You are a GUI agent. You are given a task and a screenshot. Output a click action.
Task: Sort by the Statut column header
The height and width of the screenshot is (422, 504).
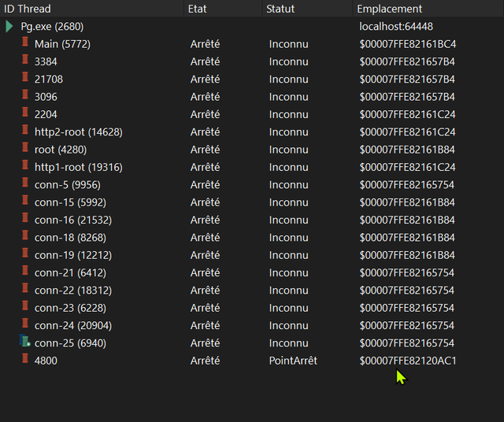click(x=308, y=9)
